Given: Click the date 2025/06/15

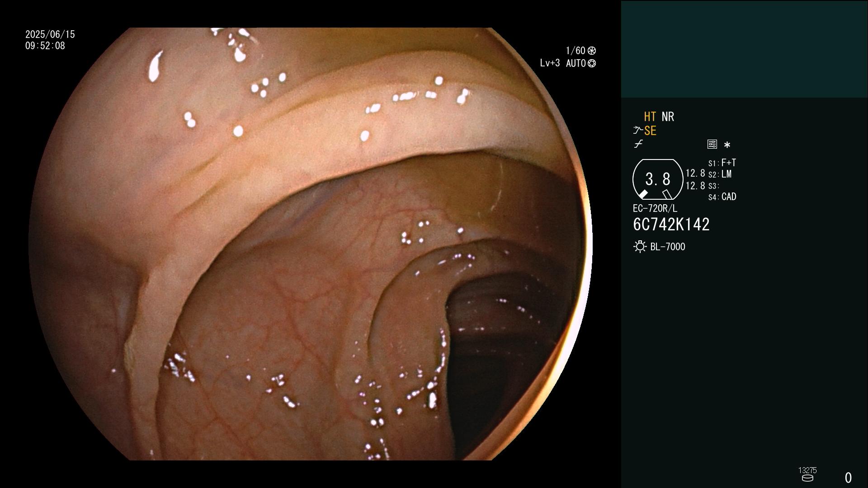Looking at the screenshot, I should coord(50,34).
